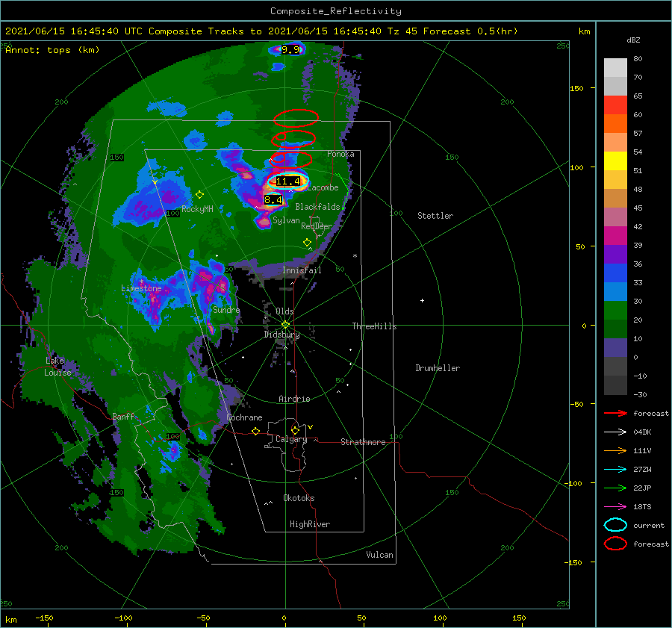The image size is (672, 628).
Task: Pick the magenta 39-42 dBZ color swatch
Action: point(615,236)
